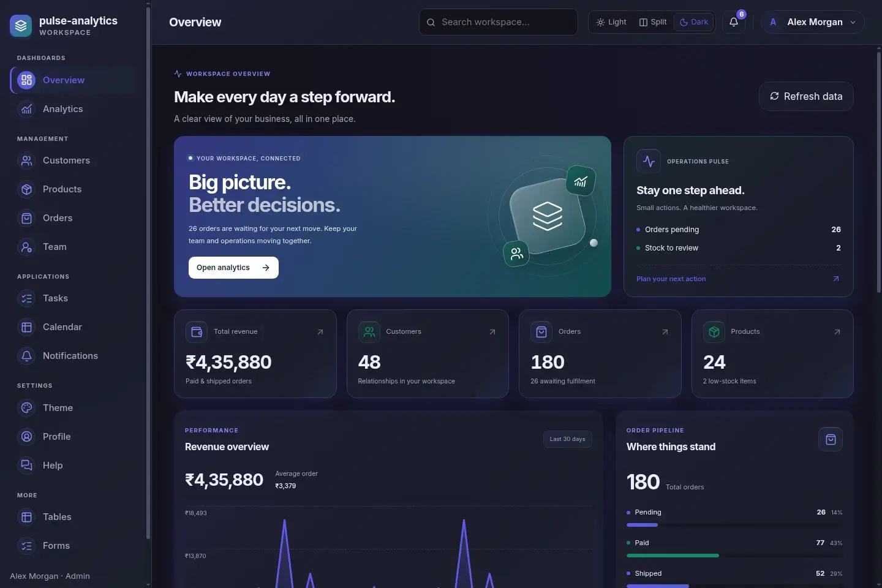Image resolution: width=882 pixels, height=588 pixels.
Task: Open the Customers sidebar page
Action: click(x=73, y=160)
